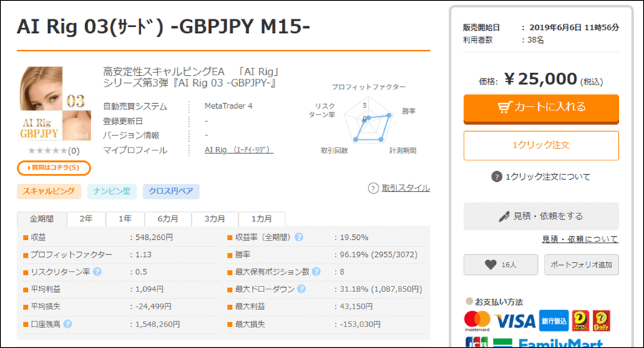
Task: Click the 最大利益 value 43,150円
Action: 356,306
